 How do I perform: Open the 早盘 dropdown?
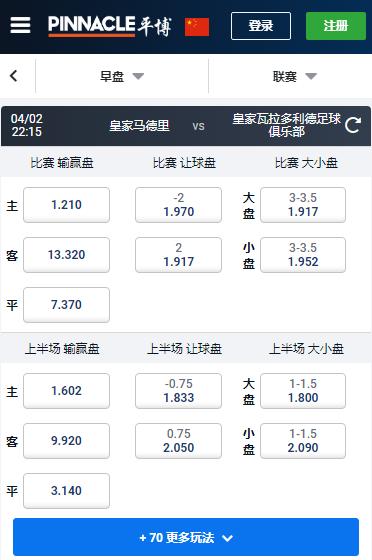pyautogui.click(x=122, y=76)
